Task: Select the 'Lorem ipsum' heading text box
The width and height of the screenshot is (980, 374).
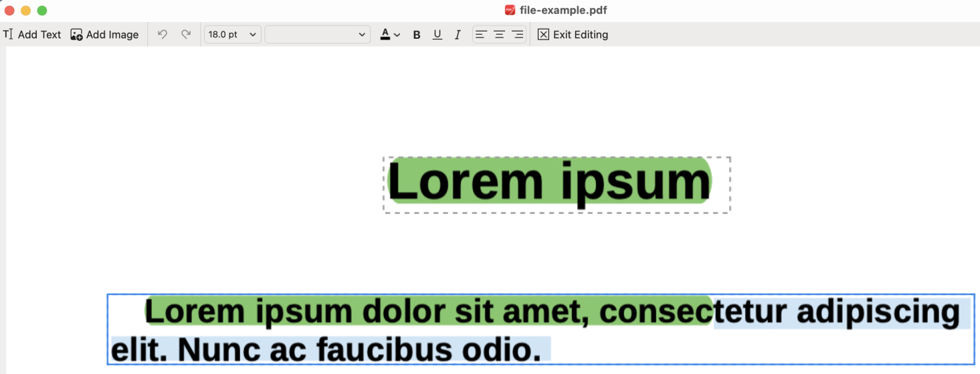Action: [557, 185]
